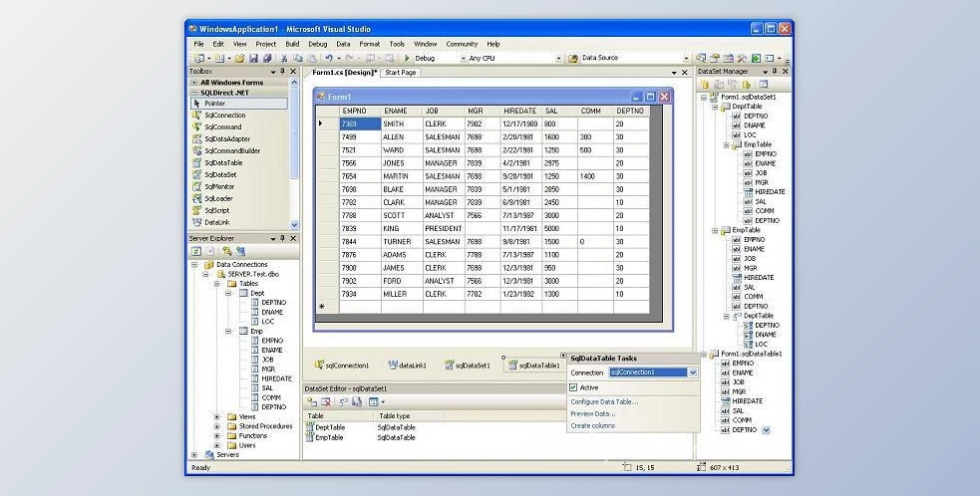The height and width of the screenshot is (496, 980).
Task: Select sqlDataSet1 component in the tray
Action: (468, 366)
